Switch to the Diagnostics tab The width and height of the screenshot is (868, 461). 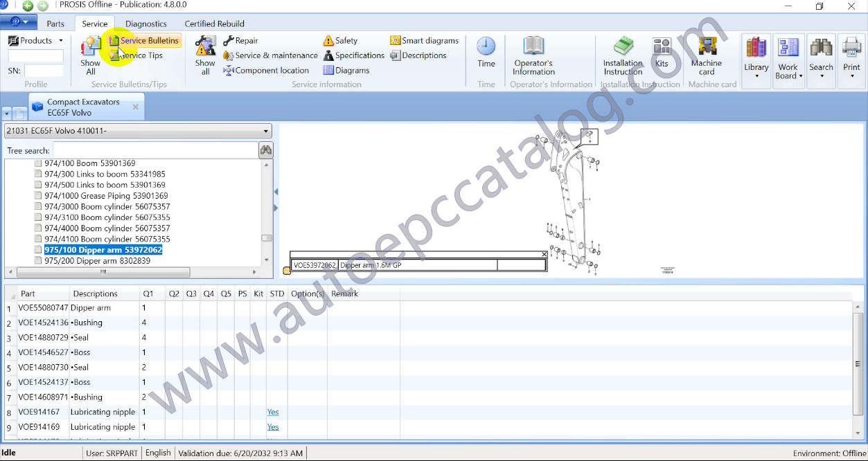coord(145,24)
